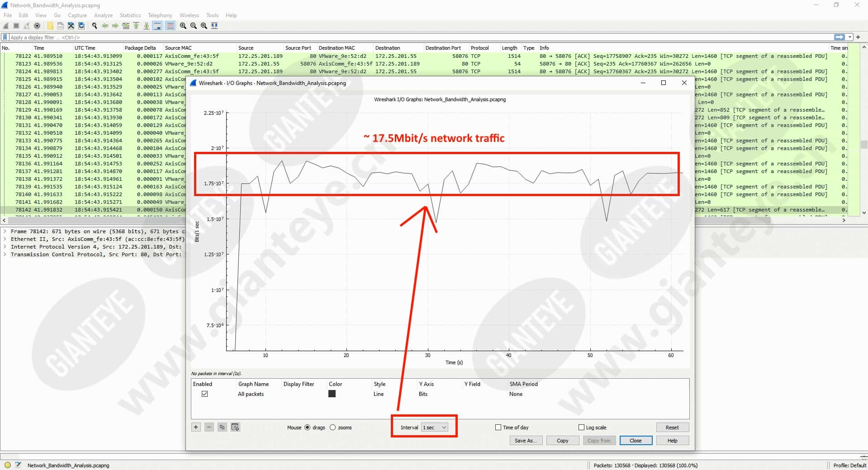Click Copy button in graph dialog

(563, 441)
